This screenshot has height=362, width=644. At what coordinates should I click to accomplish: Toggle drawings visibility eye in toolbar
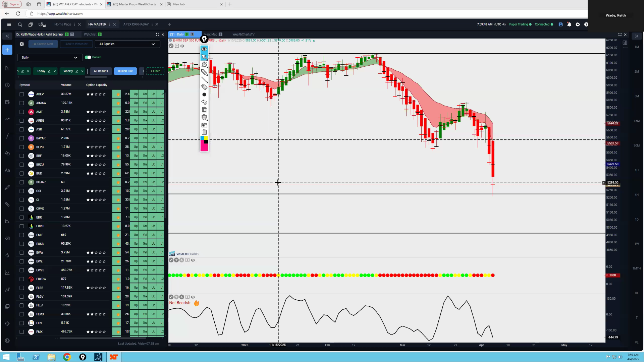pyautogui.click(x=204, y=49)
